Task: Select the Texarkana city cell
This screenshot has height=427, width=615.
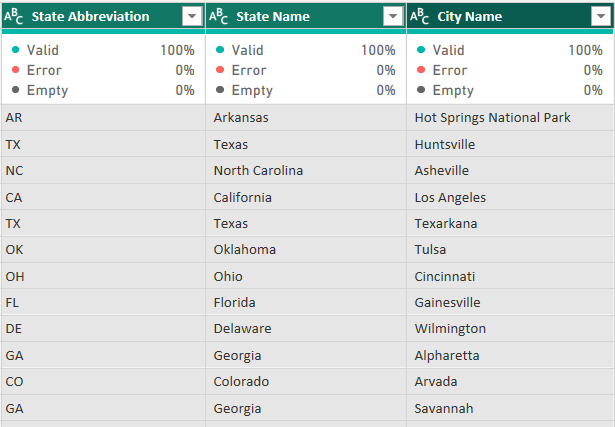Action: point(510,223)
